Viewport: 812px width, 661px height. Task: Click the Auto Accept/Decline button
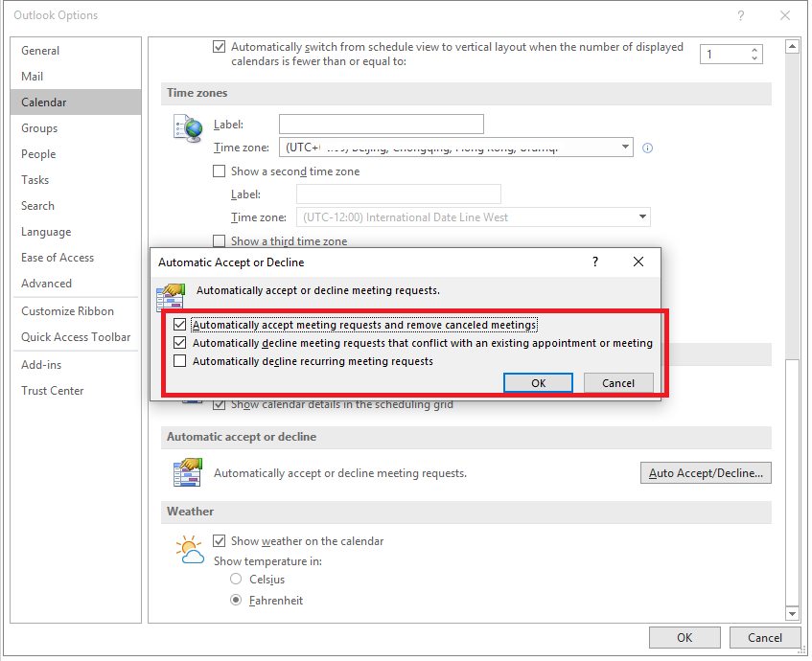coord(706,472)
